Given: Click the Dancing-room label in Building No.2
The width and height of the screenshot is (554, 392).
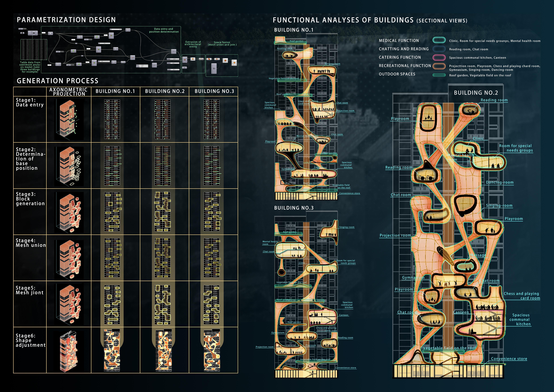Looking at the screenshot, I should coord(500,182).
